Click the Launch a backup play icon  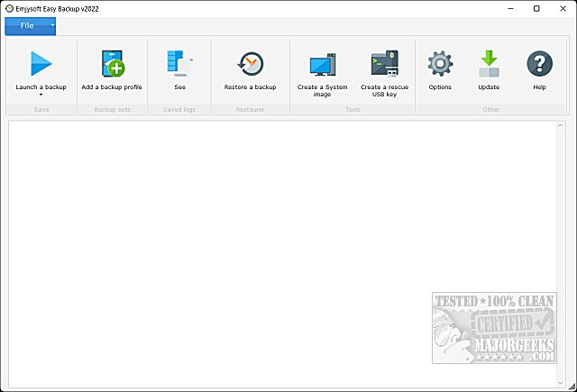point(41,63)
